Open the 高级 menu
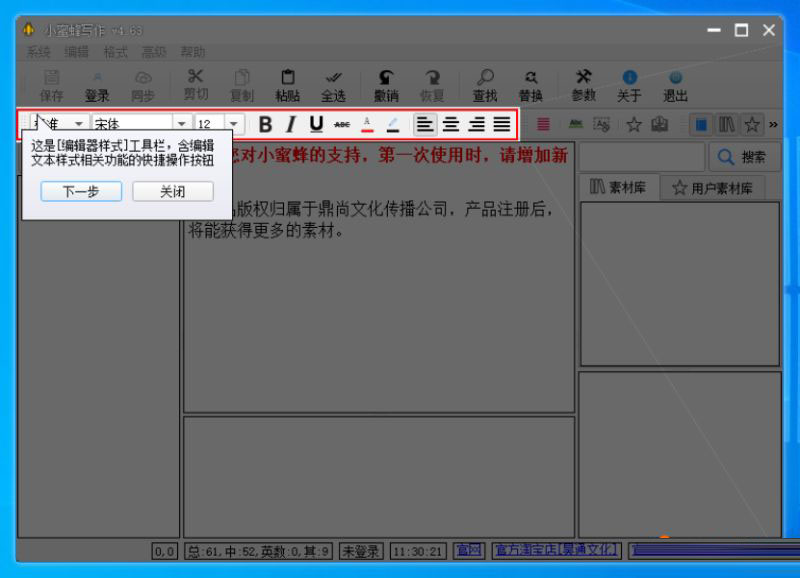 (154, 52)
